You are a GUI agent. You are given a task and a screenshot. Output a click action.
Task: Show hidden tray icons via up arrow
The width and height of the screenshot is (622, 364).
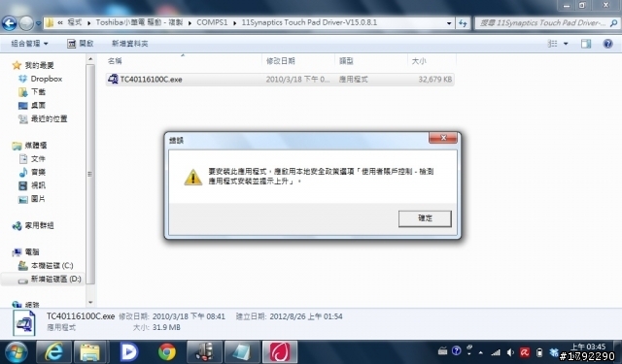coord(481,352)
